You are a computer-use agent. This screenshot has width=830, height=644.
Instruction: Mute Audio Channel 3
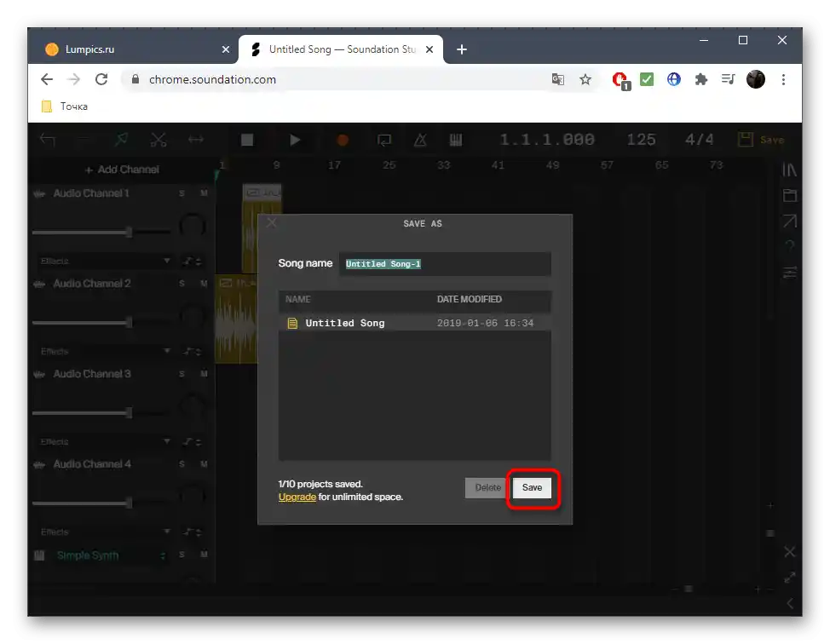point(204,374)
